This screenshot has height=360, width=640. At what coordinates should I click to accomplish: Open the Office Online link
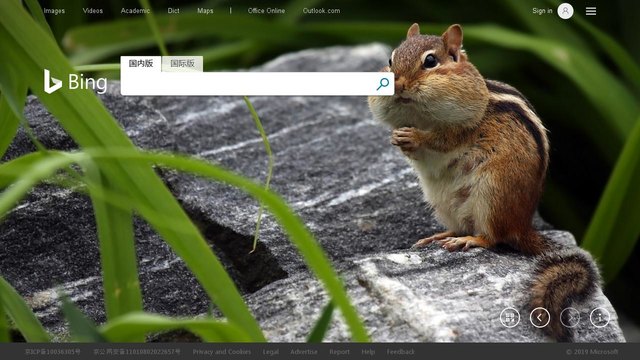pos(266,11)
